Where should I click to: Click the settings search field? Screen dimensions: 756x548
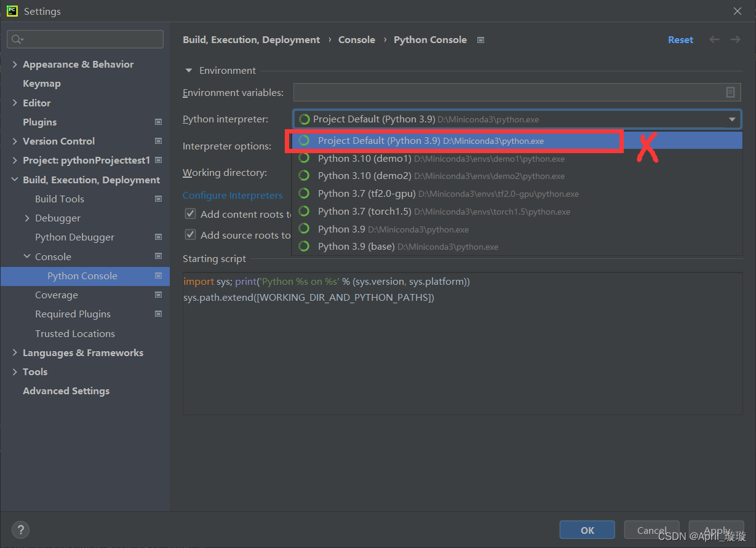click(86, 39)
